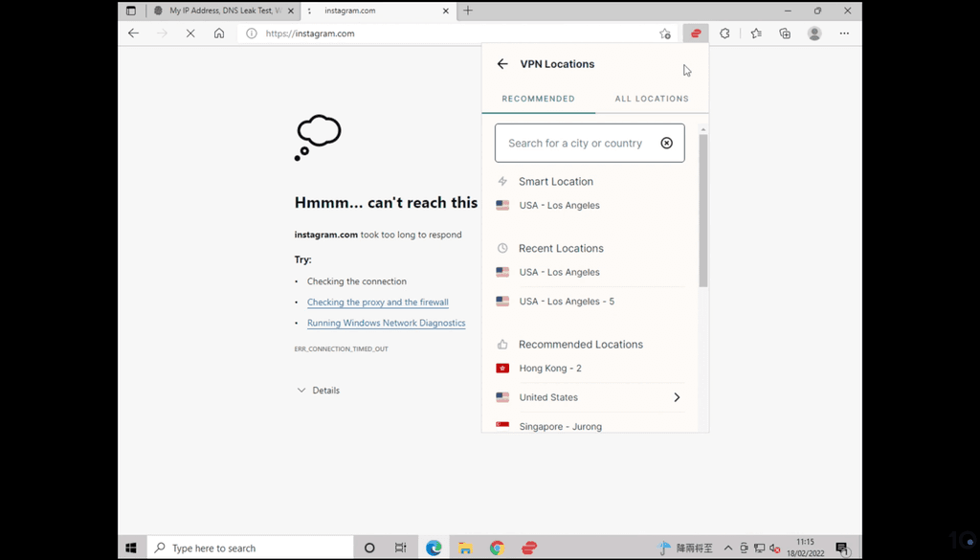Open Edge Settings and more menu
Viewport: 980px width, 560px height.
844,34
